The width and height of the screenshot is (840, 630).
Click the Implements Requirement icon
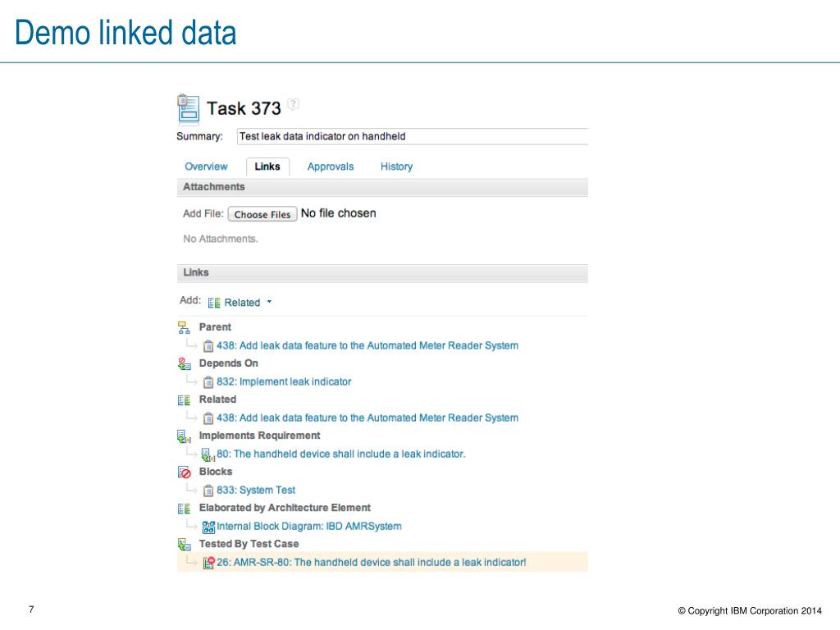(x=184, y=436)
